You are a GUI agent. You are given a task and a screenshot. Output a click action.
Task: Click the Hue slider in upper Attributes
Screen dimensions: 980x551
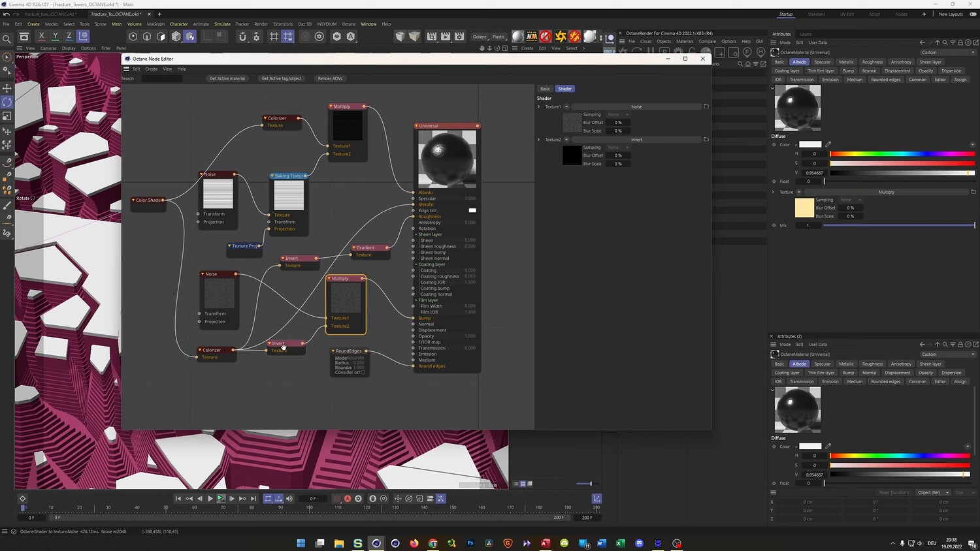tap(902, 154)
